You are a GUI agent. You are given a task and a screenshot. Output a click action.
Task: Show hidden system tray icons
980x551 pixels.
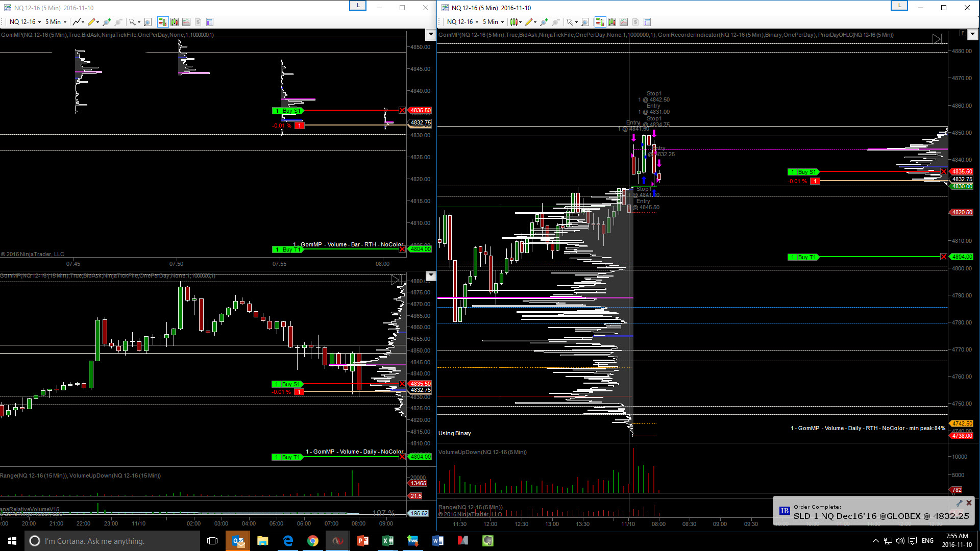pyautogui.click(x=876, y=541)
